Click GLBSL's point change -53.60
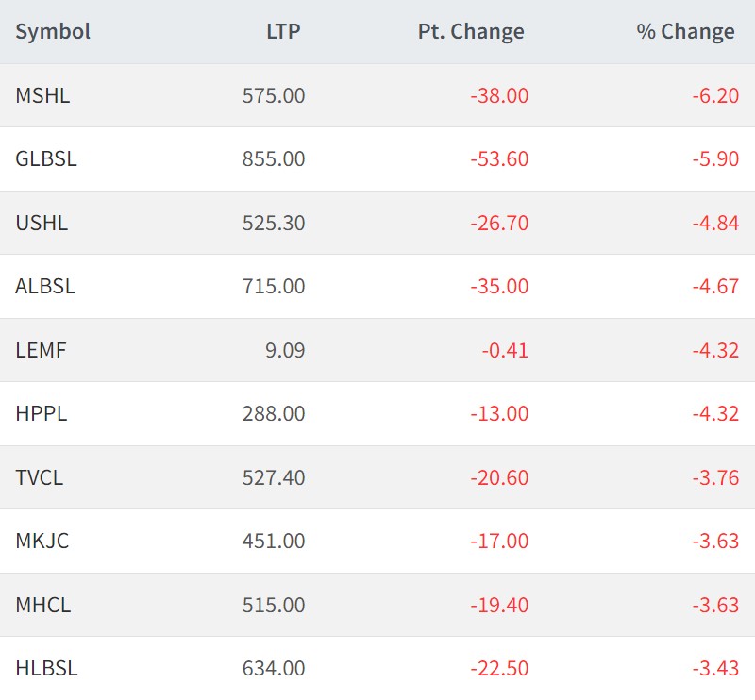 point(499,158)
